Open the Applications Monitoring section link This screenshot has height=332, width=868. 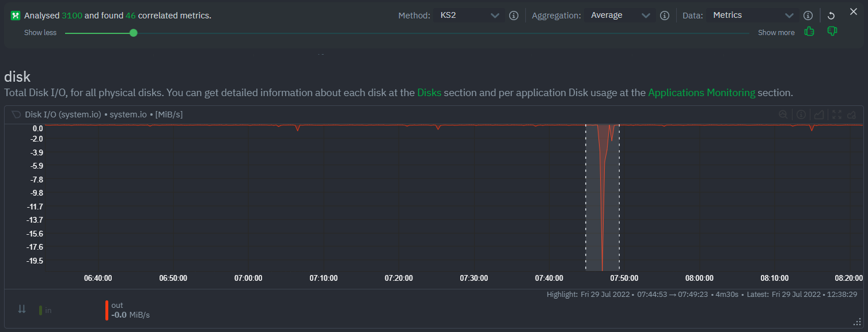[702, 92]
